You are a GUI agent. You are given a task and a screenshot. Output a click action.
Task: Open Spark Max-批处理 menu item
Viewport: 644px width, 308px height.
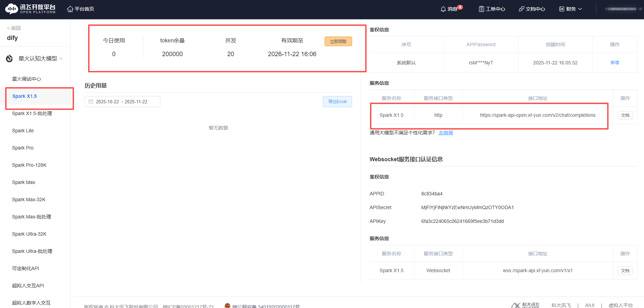(x=32, y=217)
